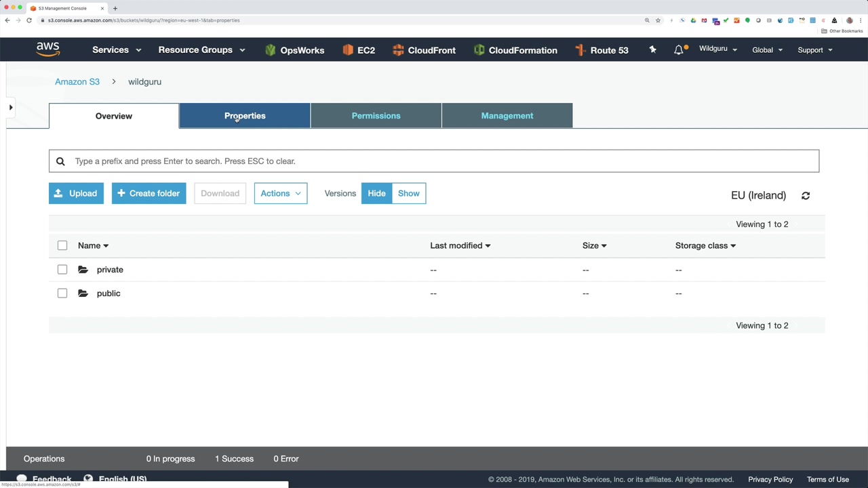Click the public folder icon
Screen dimensions: 868x488
[83, 293]
